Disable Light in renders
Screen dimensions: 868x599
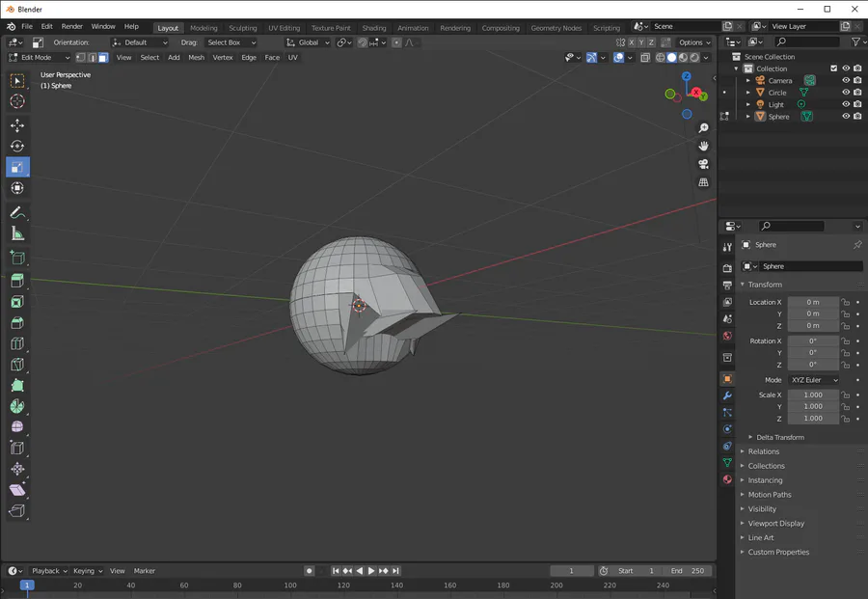click(x=857, y=104)
